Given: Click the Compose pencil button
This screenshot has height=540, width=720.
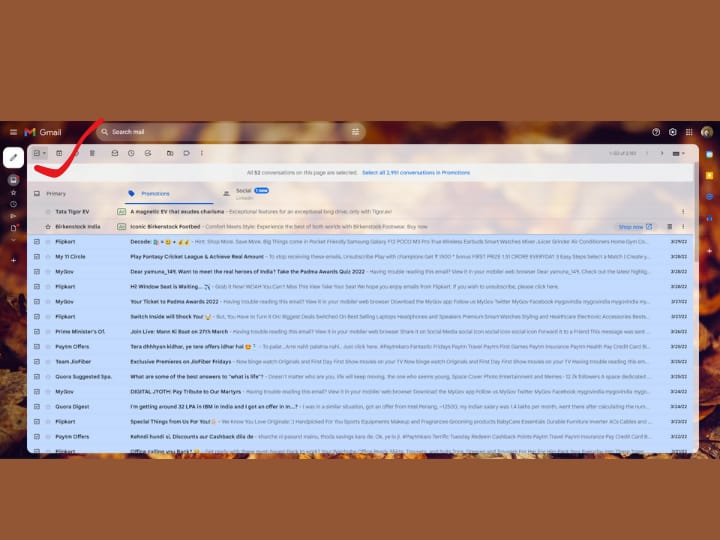Looking at the screenshot, I should [x=14, y=157].
